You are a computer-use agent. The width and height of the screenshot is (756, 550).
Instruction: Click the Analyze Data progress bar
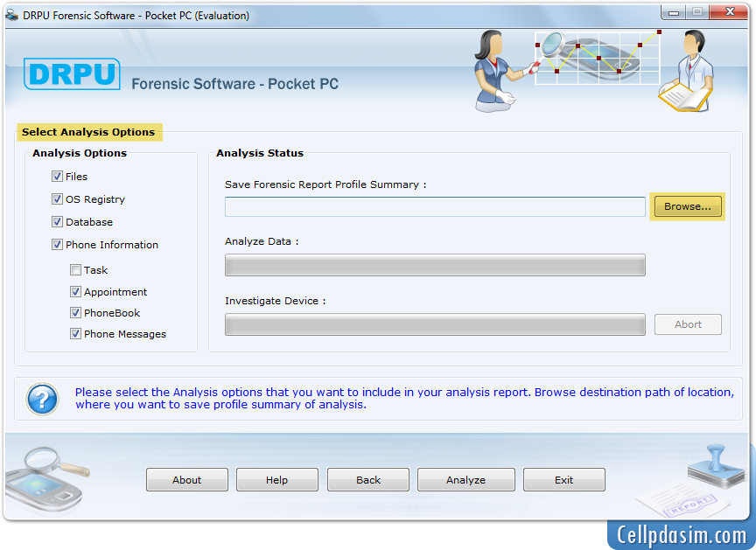pos(435,265)
